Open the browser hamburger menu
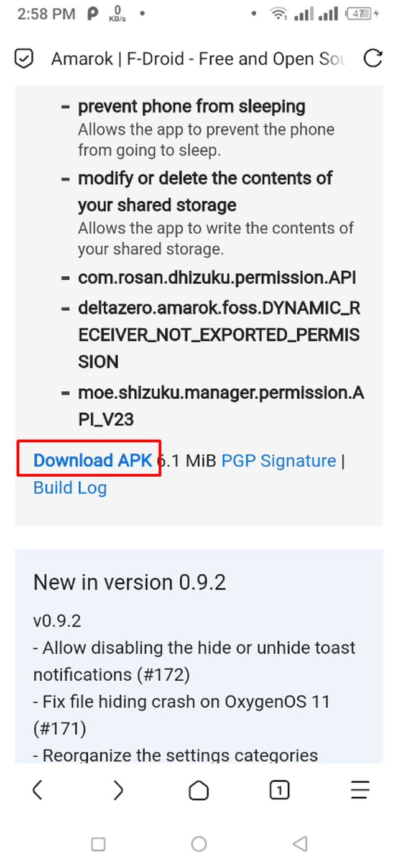This screenshot has height=868, width=398. pos(359,790)
